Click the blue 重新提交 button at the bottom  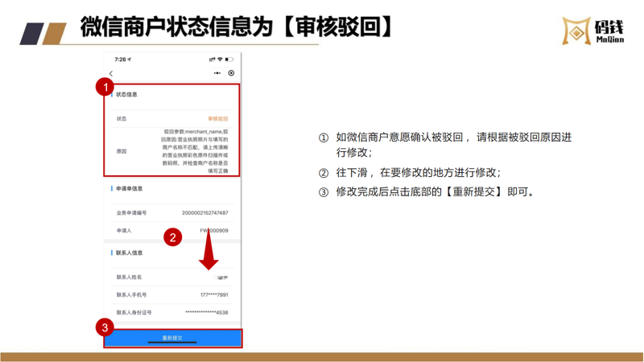click(x=172, y=338)
